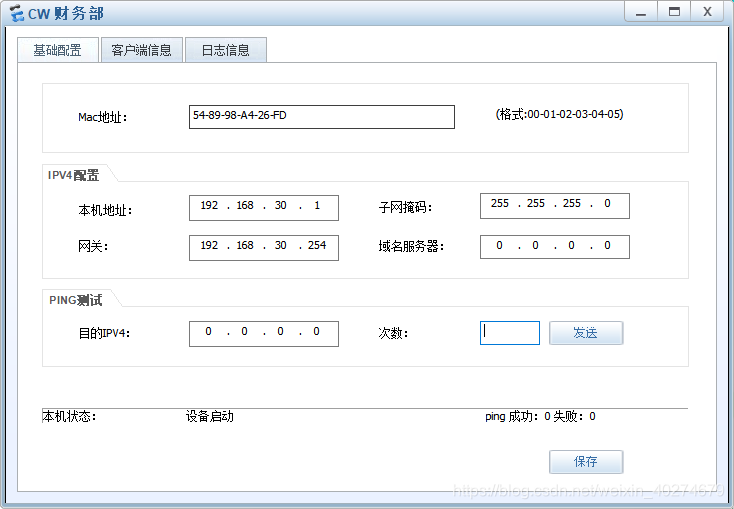Click the 本机地址 IP field

[x=264, y=207]
